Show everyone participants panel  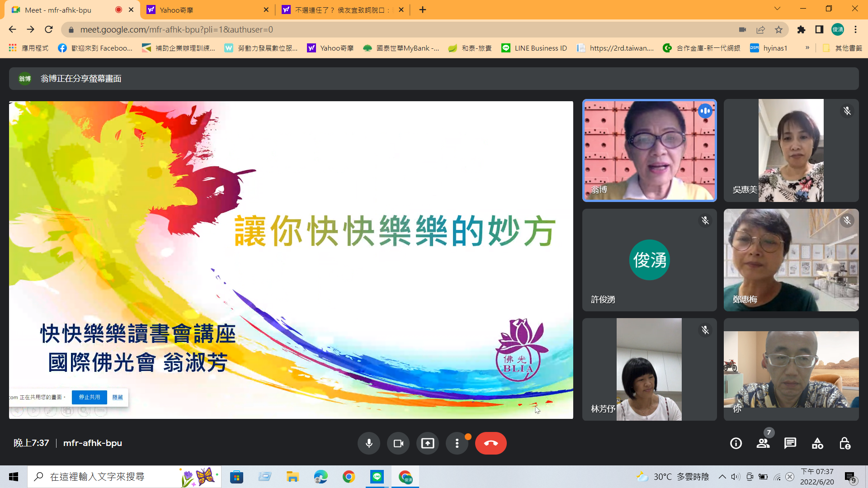[x=763, y=443]
